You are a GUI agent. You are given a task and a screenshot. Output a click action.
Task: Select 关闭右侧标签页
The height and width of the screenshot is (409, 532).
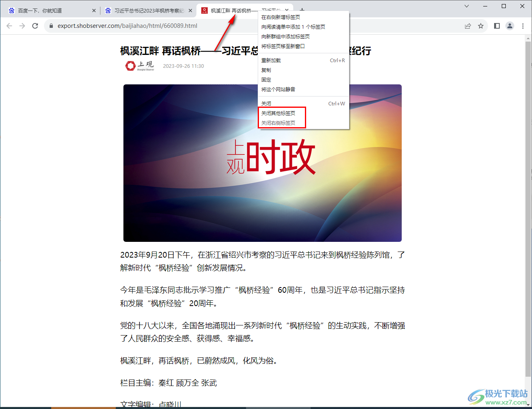303,123
